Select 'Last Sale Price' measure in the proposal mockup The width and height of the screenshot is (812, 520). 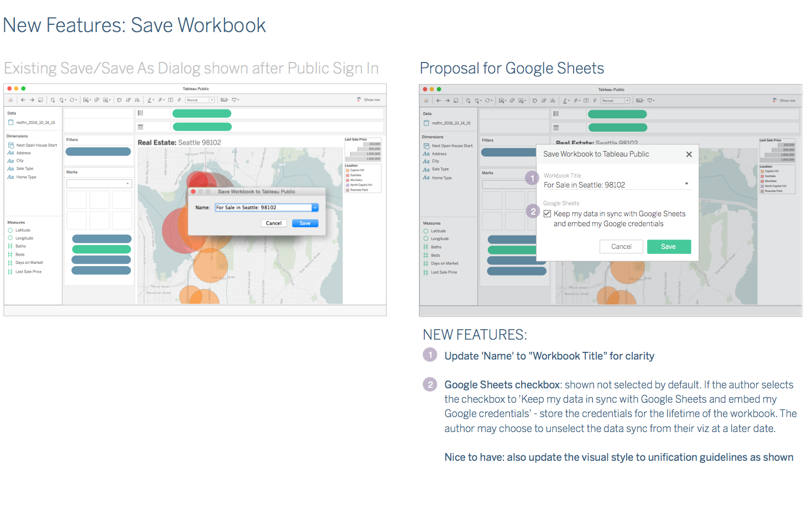tap(440, 272)
